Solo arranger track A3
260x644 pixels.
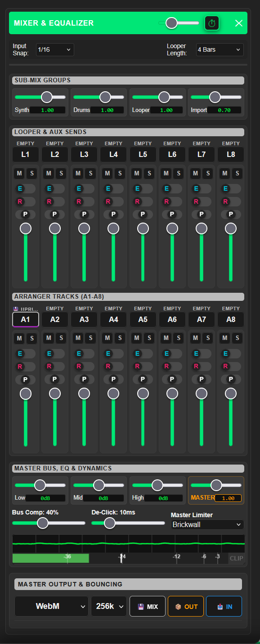(x=90, y=338)
